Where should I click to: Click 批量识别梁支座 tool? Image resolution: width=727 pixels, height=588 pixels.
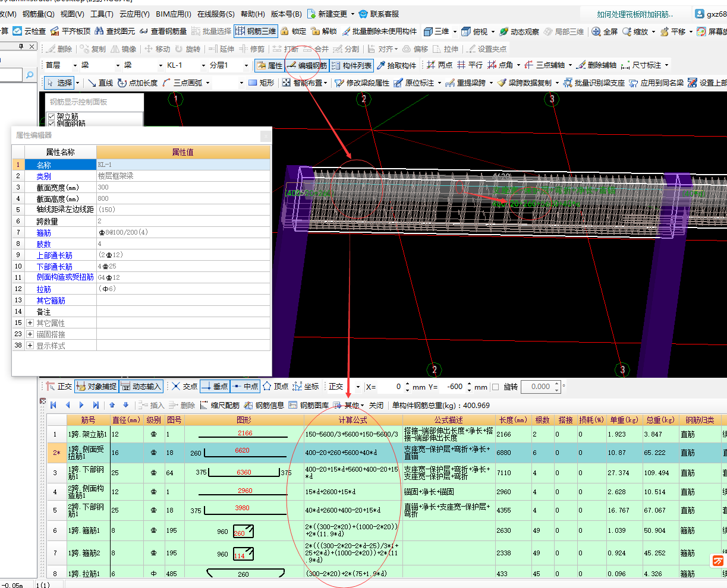click(x=594, y=83)
